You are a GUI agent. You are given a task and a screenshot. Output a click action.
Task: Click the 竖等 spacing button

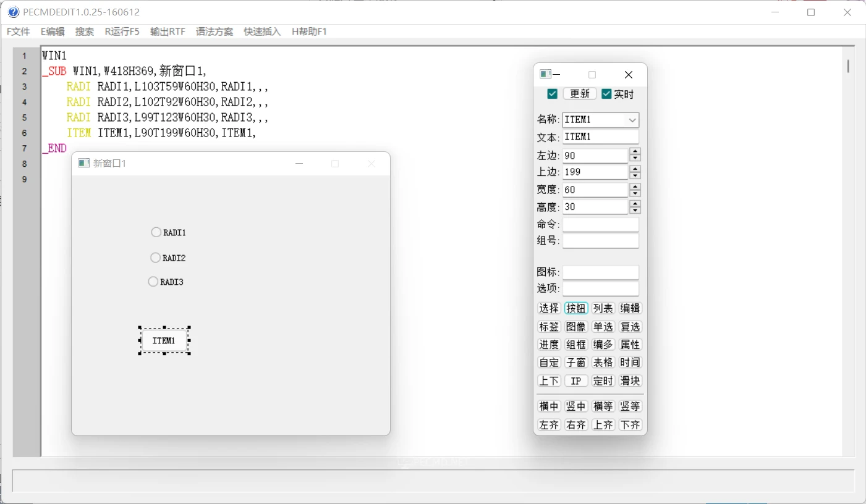click(630, 406)
